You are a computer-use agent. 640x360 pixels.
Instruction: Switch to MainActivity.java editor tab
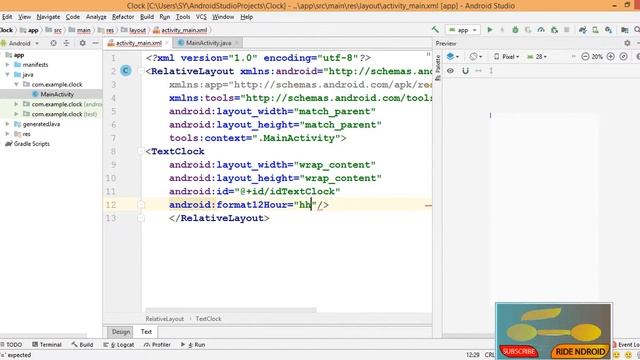(208, 43)
